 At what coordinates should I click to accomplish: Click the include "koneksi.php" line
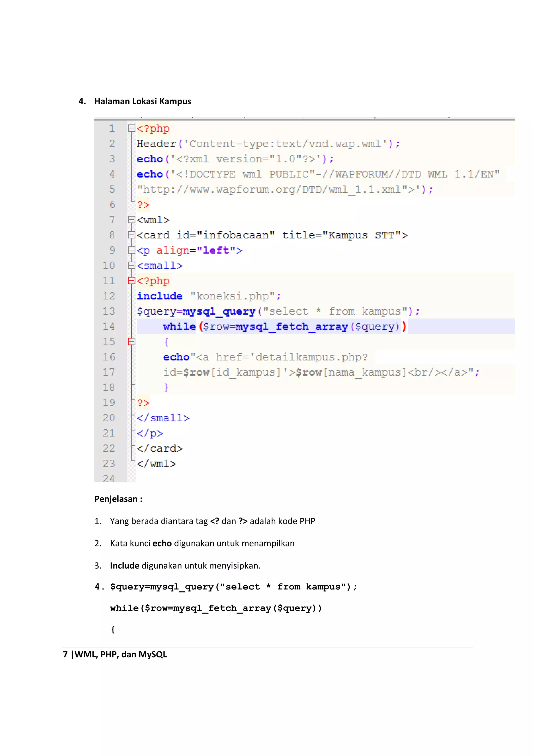(x=209, y=296)
